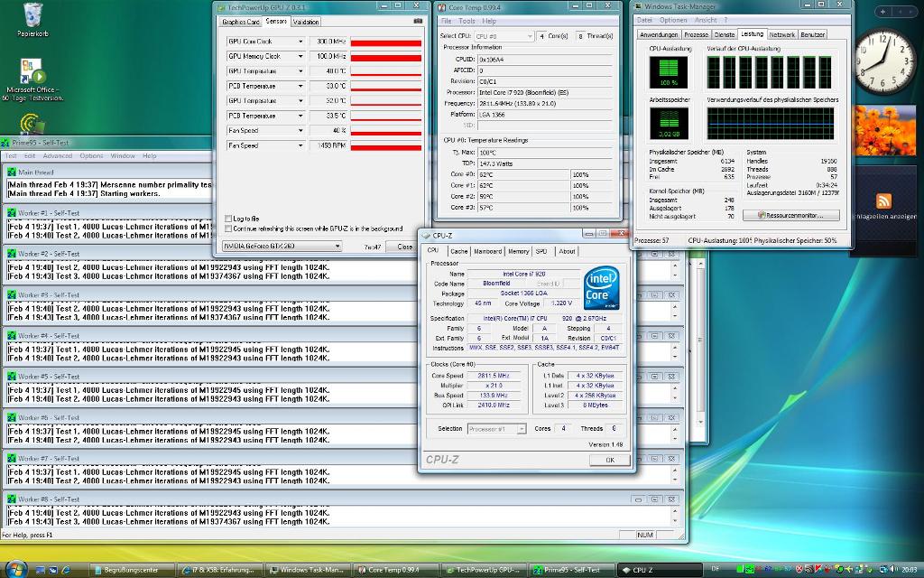Image resolution: width=924 pixels, height=578 pixels.
Task: Open GPU Temperature dropdown showing 40.0 °C
Action: coord(300,70)
